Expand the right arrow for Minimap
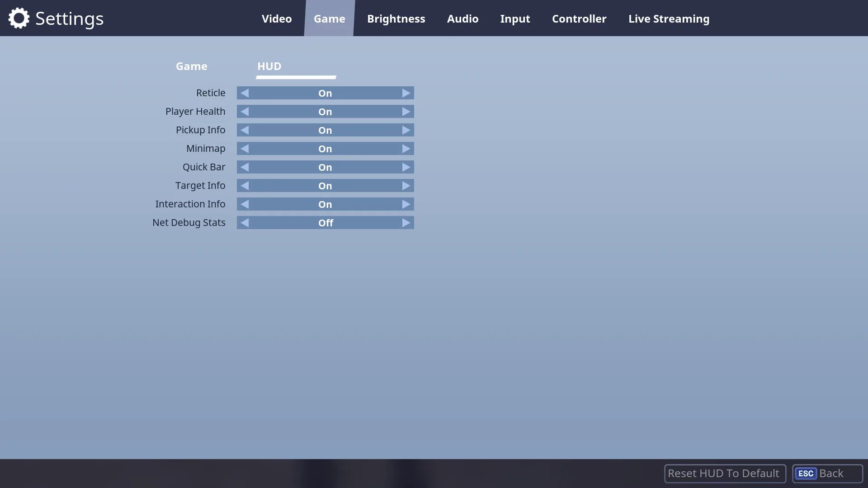The width and height of the screenshot is (868, 488). click(x=406, y=148)
